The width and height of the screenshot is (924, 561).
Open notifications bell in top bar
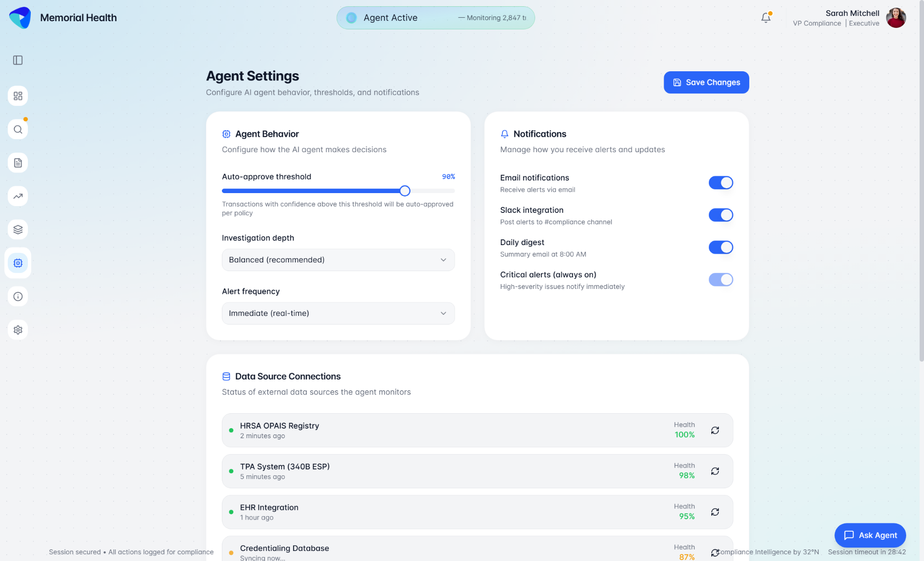766,18
